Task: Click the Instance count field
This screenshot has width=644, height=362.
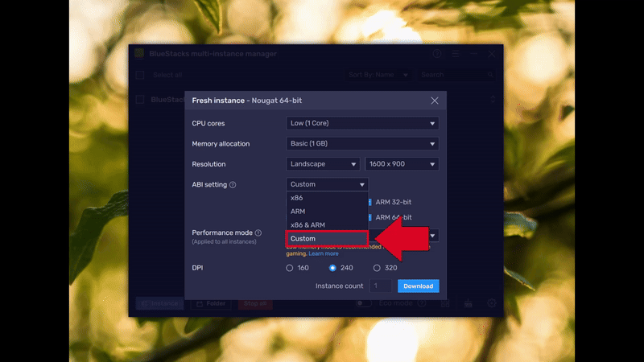Action: tap(380, 286)
